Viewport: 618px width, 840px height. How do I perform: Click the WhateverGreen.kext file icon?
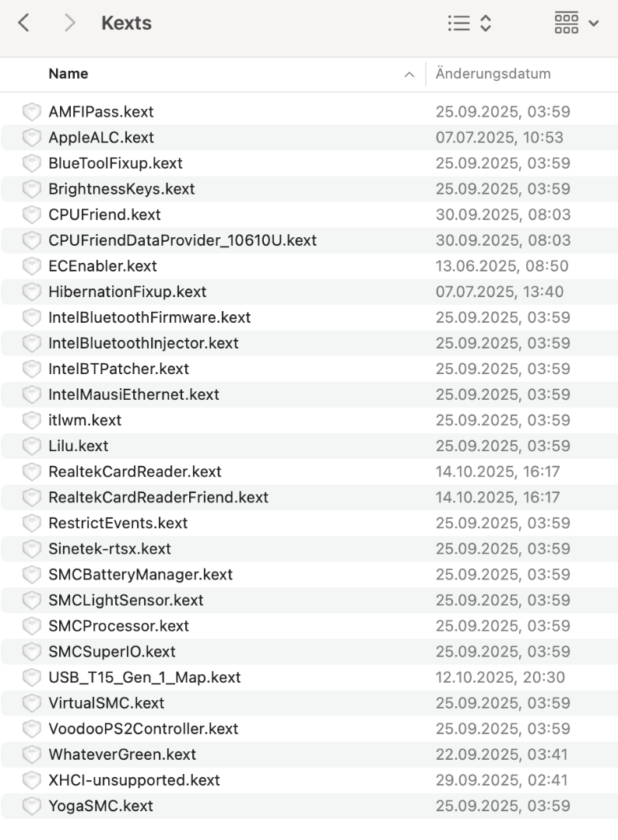[31, 754]
